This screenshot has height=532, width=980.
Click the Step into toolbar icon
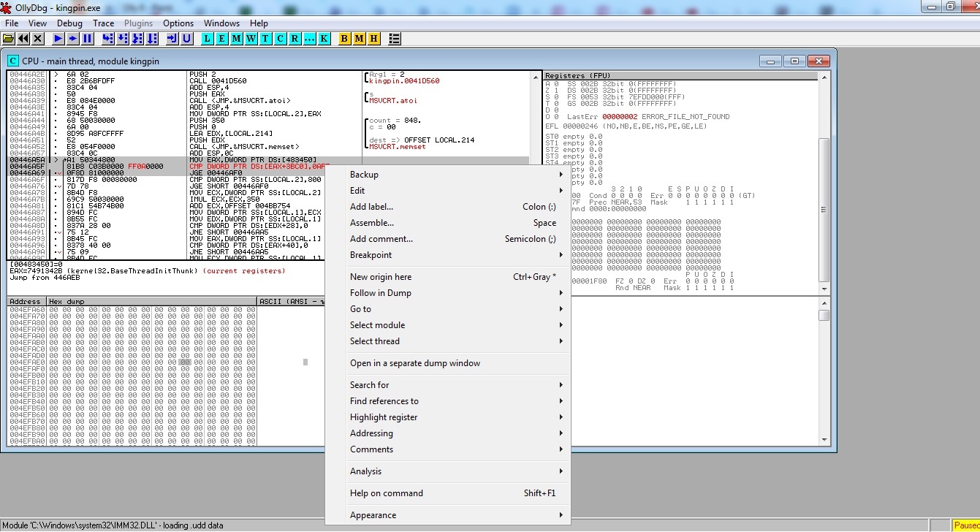click(108, 38)
